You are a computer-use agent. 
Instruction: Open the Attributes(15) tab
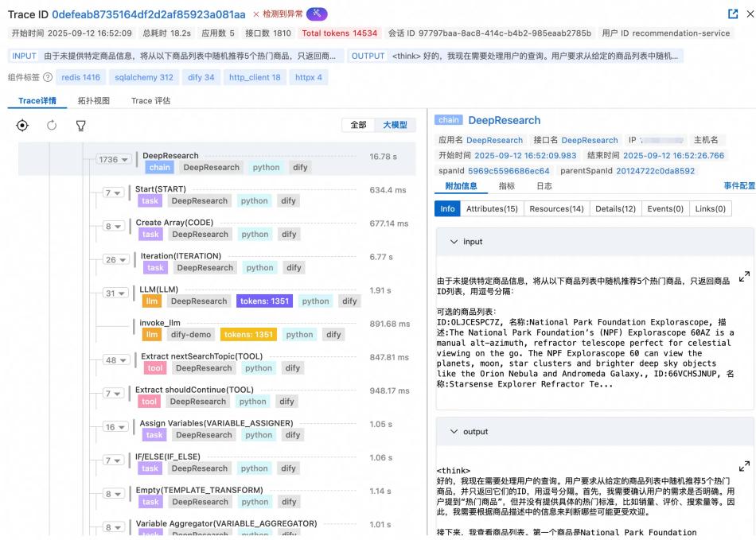tap(491, 208)
